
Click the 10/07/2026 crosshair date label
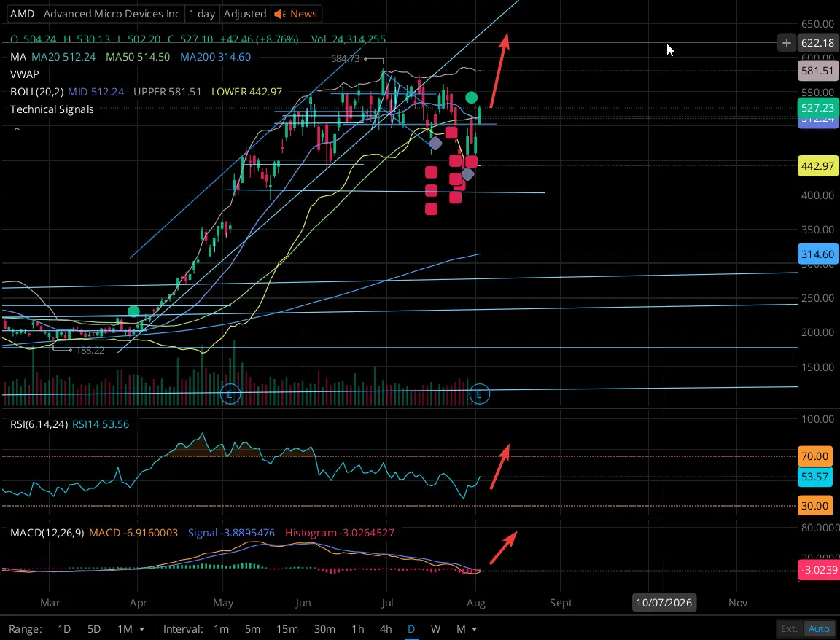[664, 603]
